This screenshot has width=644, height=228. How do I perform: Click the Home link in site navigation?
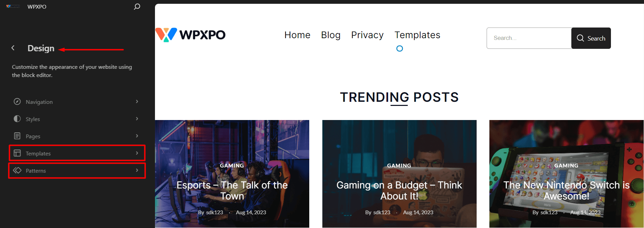coord(297,35)
